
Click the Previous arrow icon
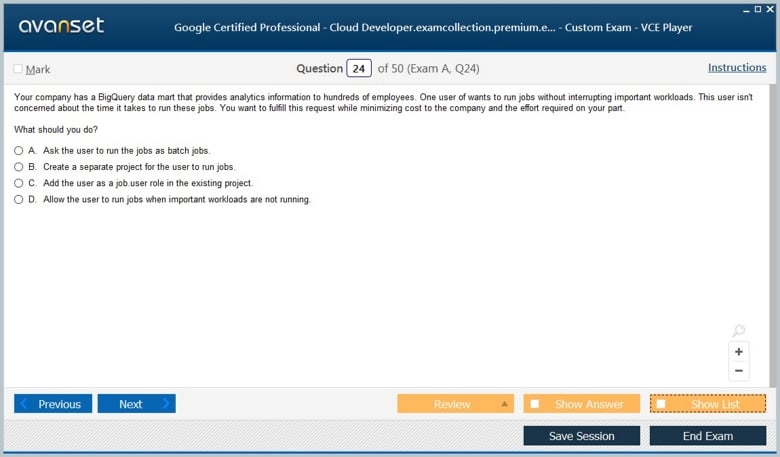[23, 404]
